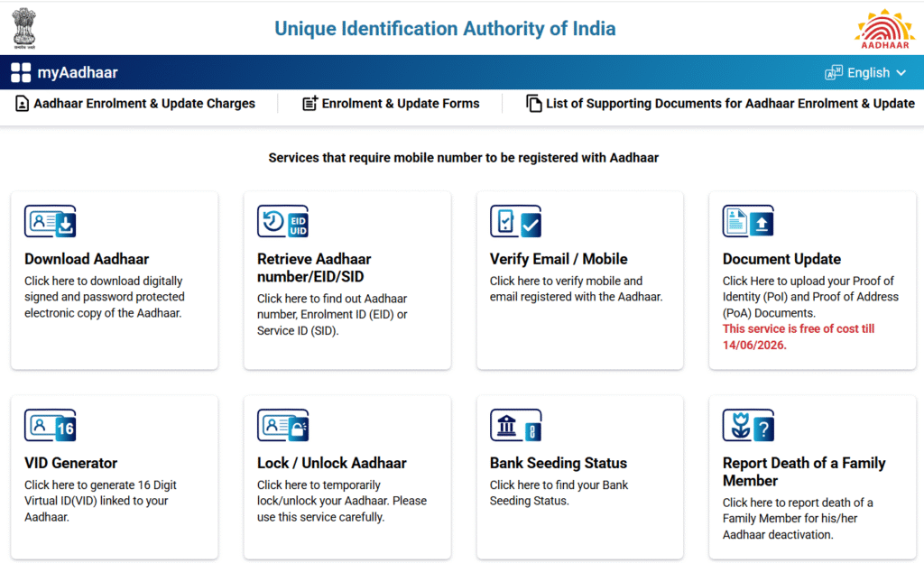924x563 pixels.
Task: Select the myAadhaar grid icon
Action: pos(20,71)
